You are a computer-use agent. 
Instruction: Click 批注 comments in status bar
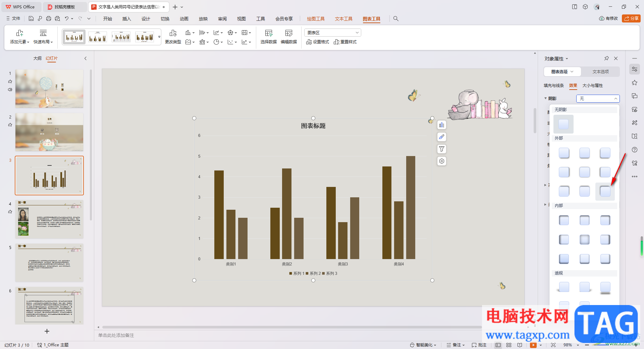click(x=479, y=345)
